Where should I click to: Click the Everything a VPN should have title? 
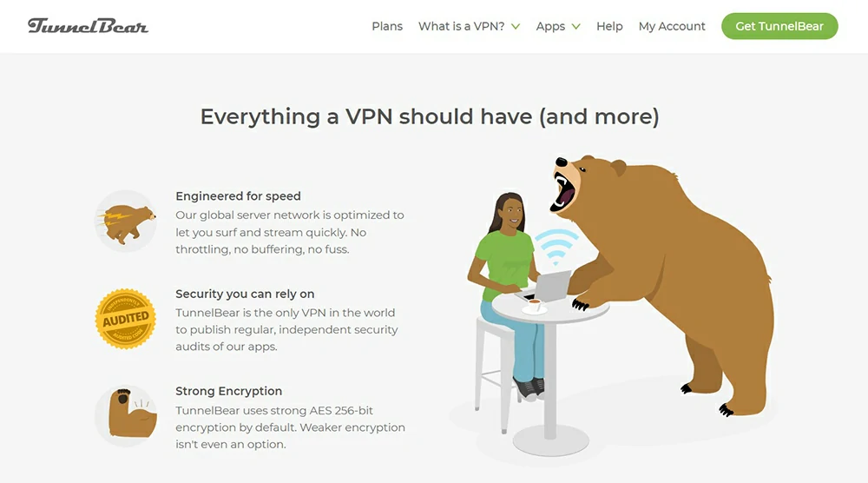tap(430, 117)
